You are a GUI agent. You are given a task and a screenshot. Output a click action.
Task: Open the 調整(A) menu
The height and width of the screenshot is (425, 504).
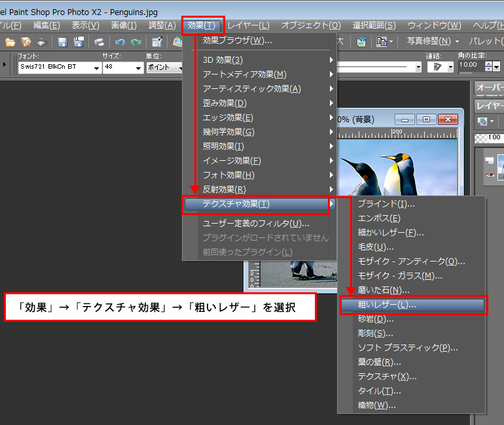(162, 25)
